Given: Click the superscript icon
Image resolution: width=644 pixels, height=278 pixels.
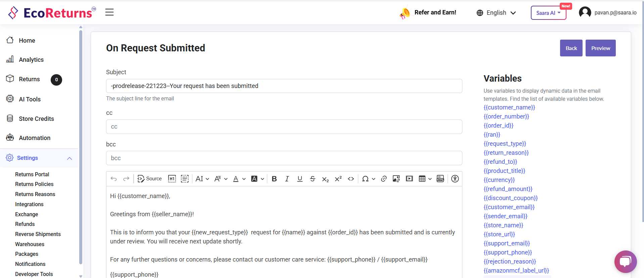Looking at the screenshot, I should coord(338,179).
